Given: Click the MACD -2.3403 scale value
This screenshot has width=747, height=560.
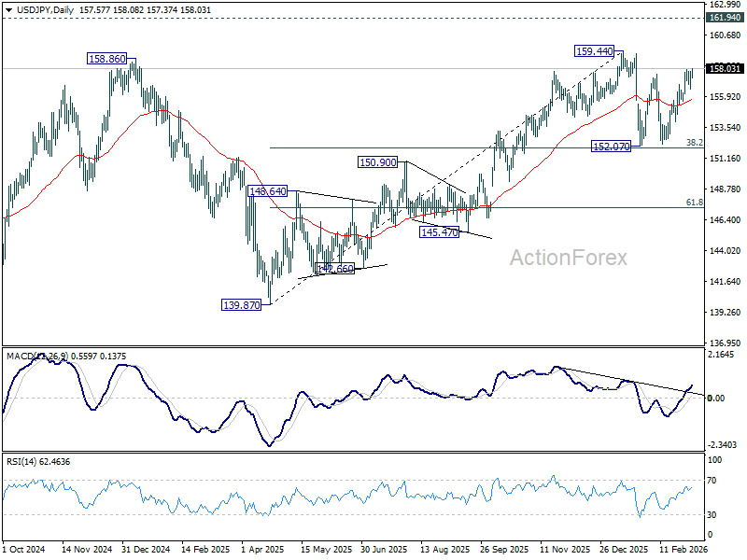Looking at the screenshot, I should (x=722, y=445).
